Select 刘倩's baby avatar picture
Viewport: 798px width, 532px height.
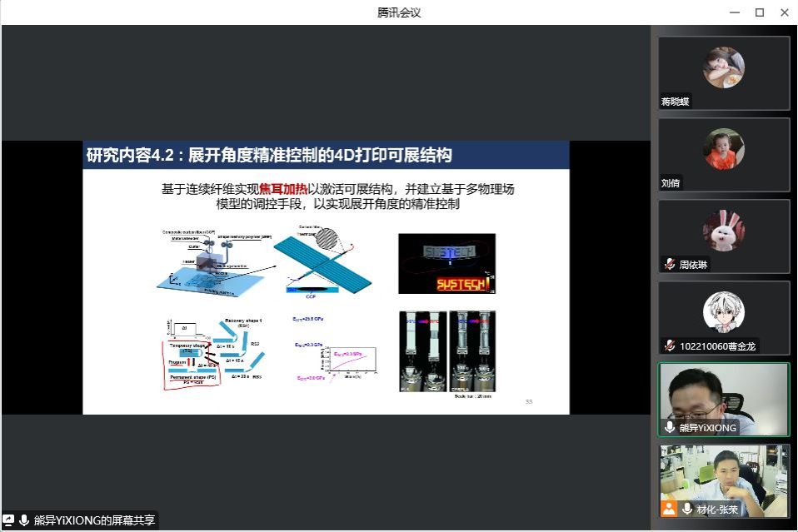723,149
